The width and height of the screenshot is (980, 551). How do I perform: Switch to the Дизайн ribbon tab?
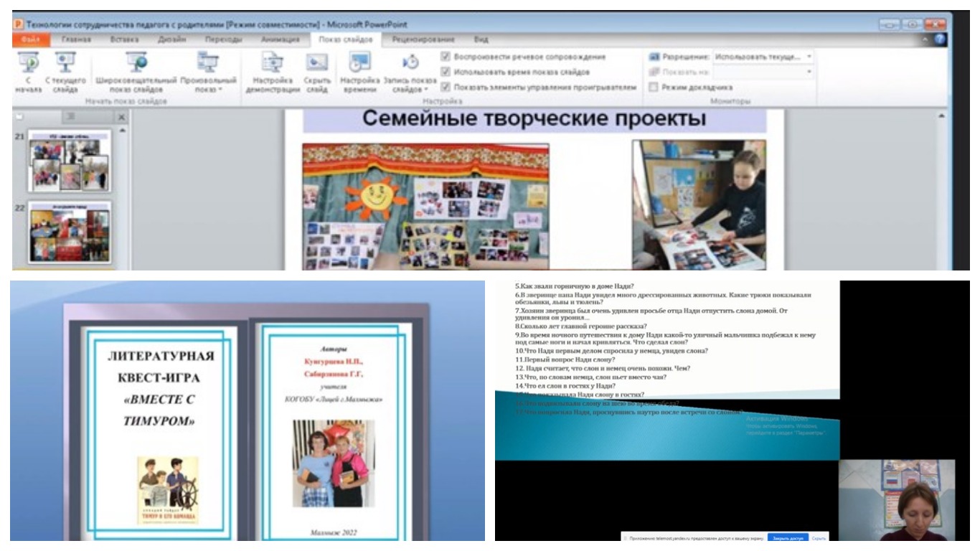coord(173,39)
